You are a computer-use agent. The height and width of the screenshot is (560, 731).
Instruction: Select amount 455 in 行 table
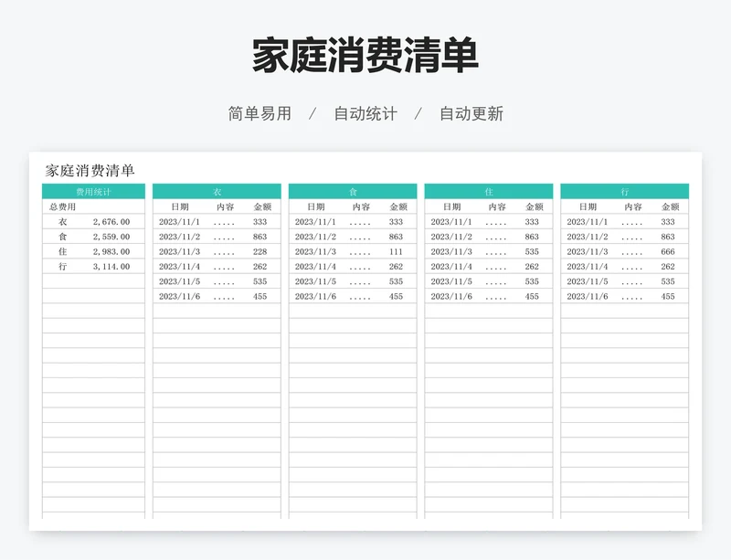coord(668,297)
